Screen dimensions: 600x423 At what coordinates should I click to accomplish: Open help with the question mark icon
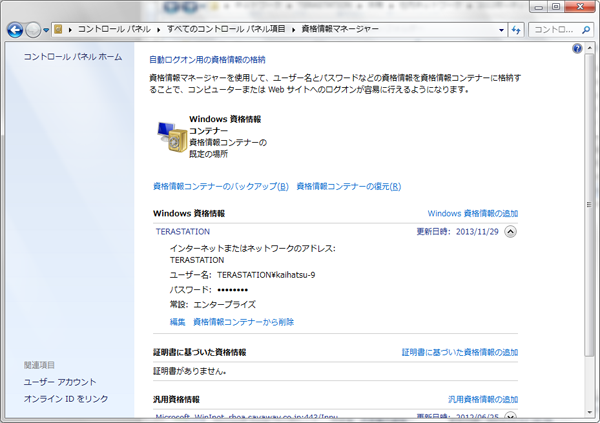[577, 48]
